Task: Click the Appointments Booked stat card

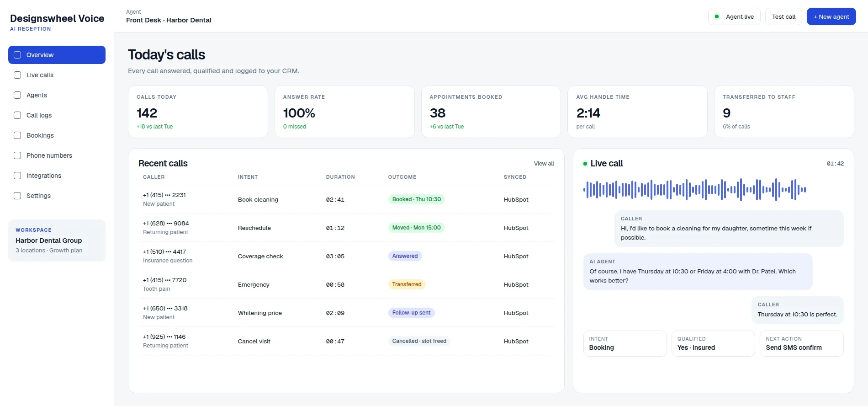Action: pyautogui.click(x=491, y=112)
